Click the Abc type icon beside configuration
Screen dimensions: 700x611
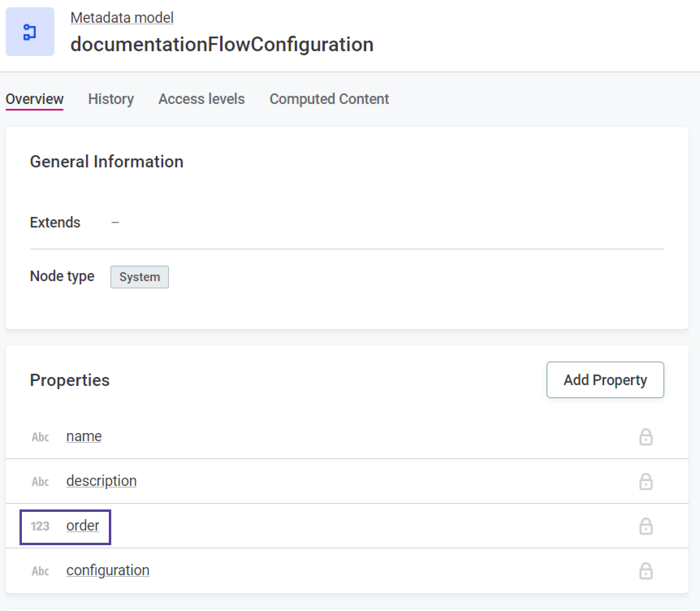40,571
